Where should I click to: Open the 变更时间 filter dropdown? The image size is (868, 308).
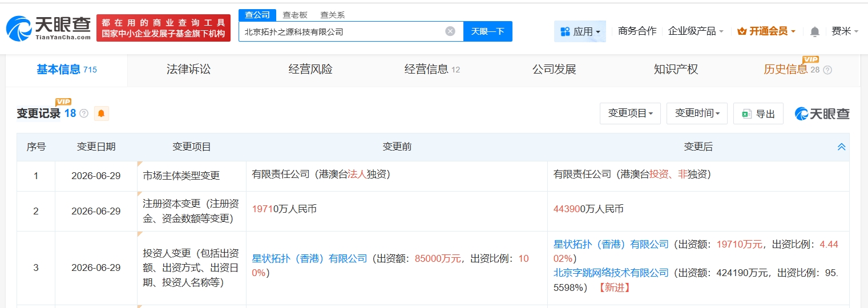pos(697,114)
